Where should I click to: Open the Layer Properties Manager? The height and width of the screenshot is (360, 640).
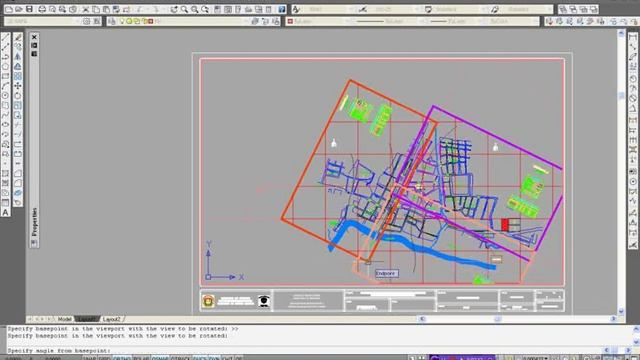pos(112,21)
